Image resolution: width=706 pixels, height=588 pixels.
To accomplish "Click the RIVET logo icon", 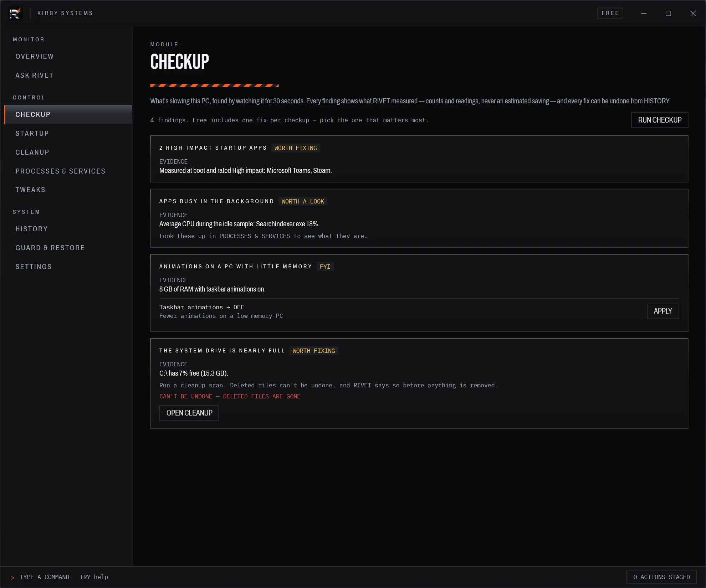I will [x=15, y=14].
